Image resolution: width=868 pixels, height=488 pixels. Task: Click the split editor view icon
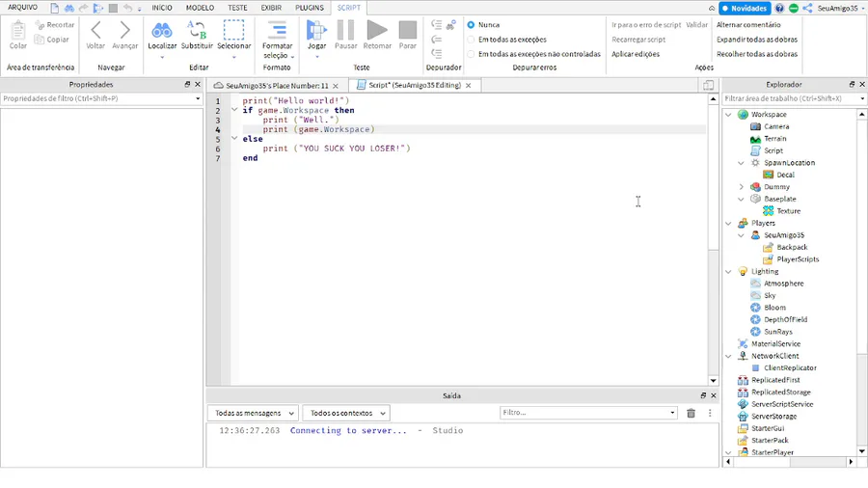pos(708,85)
